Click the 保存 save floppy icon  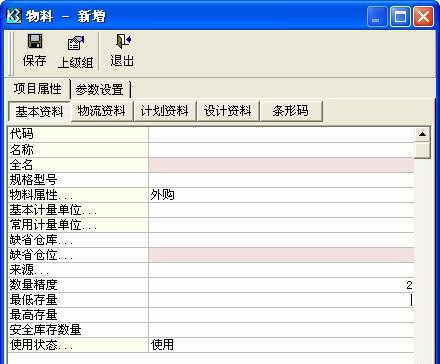point(35,41)
